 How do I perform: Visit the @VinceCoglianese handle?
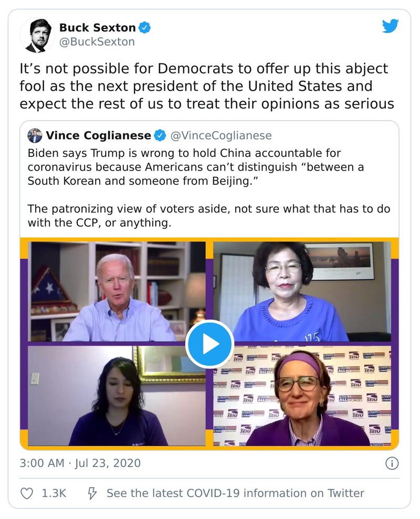(x=222, y=136)
